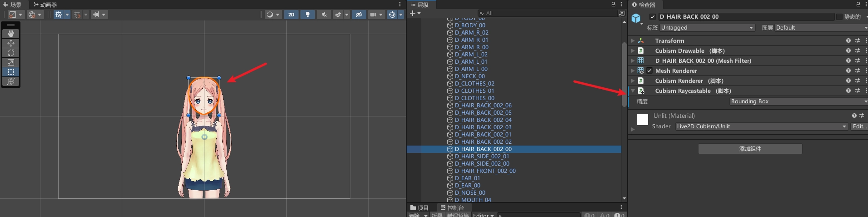Viewport: 868px width, 217px height.
Task: Open the Untagged tag dropdown
Action: (x=707, y=28)
